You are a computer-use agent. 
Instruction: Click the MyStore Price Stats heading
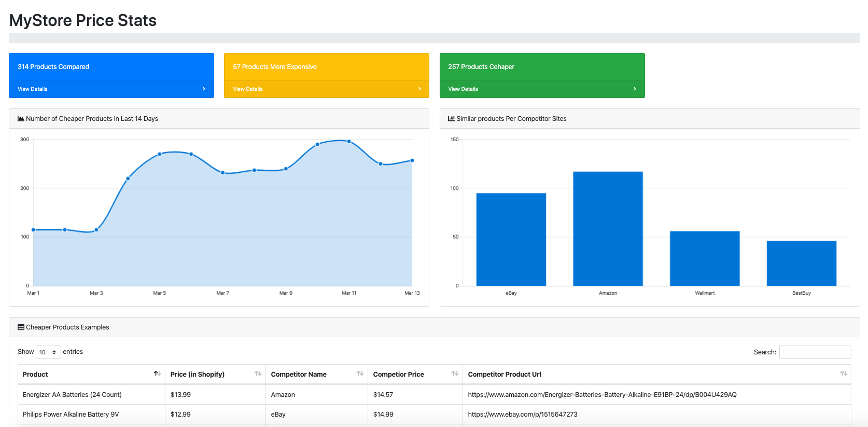(83, 20)
